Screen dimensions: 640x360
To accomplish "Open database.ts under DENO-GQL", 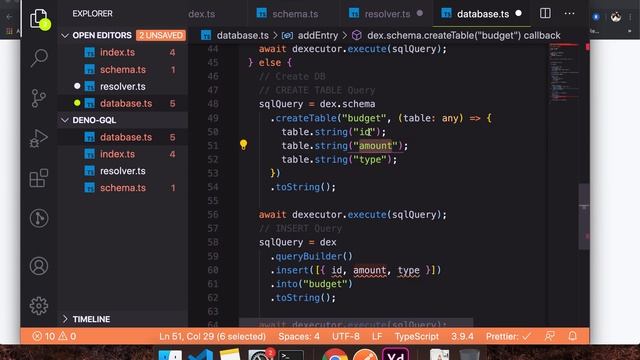I will tap(122, 137).
